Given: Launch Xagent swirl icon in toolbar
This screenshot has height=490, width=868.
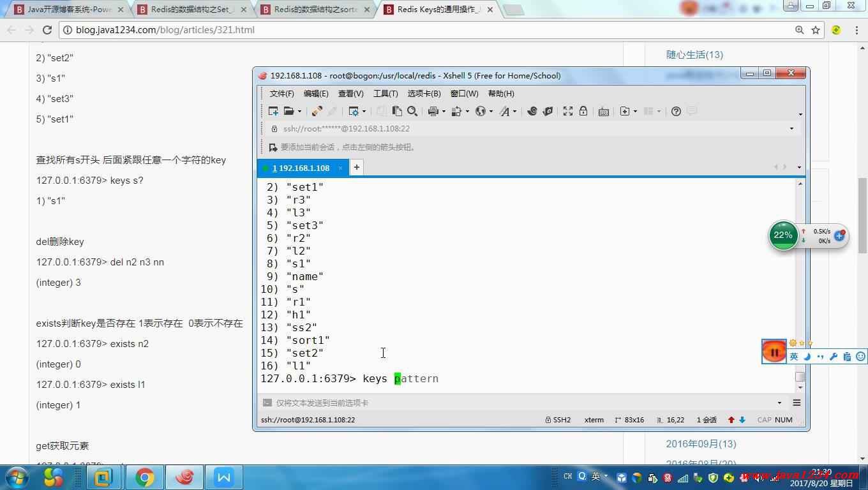Looking at the screenshot, I should point(532,111).
